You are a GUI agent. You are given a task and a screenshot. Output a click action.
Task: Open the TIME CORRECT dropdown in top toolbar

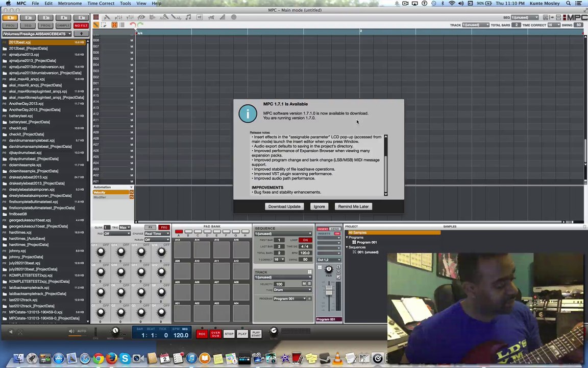[554, 25]
